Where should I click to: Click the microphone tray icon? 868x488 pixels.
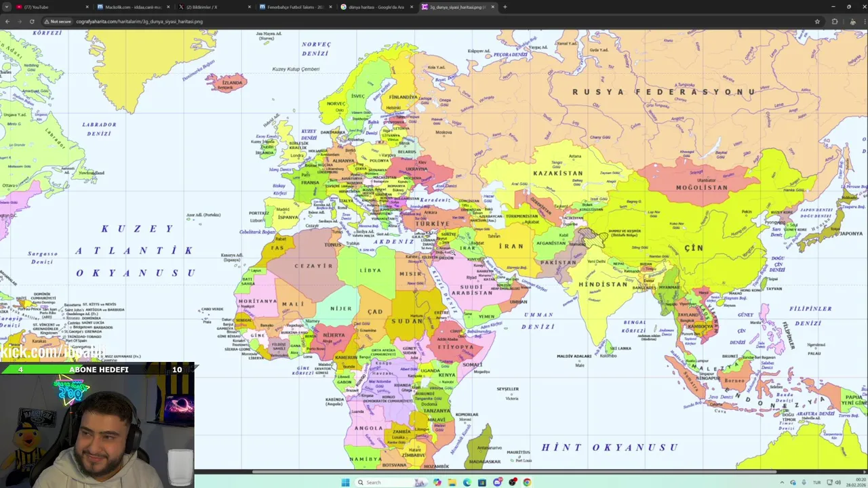pyautogui.click(x=804, y=483)
